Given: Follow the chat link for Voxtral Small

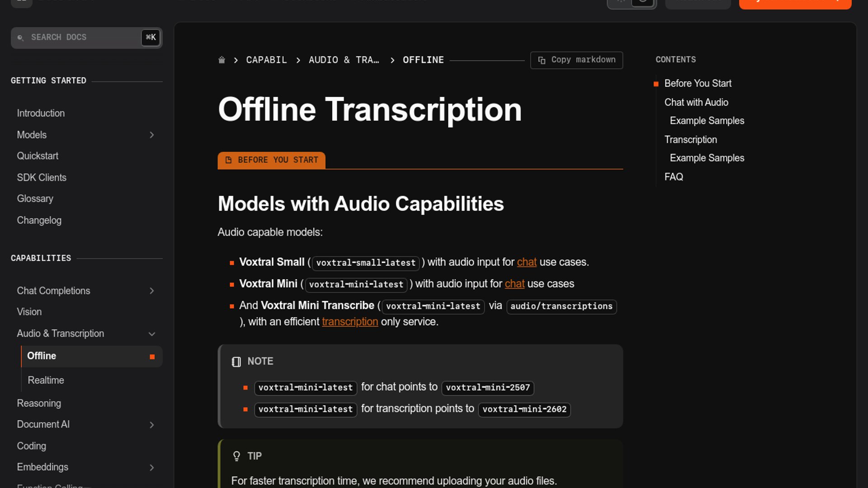Looking at the screenshot, I should (526, 262).
